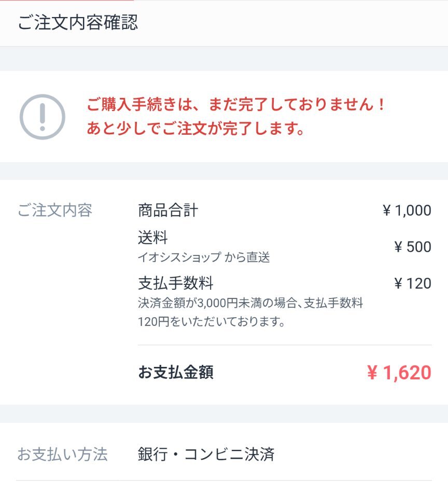The height and width of the screenshot is (483, 448).
Task: Select the bold お支払金額 label
Action: [x=176, y=372]
